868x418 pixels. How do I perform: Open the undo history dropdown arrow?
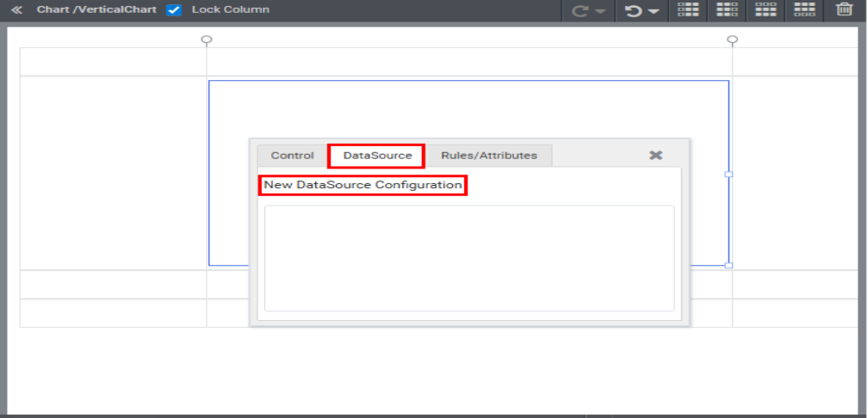[x=654, y=12]
